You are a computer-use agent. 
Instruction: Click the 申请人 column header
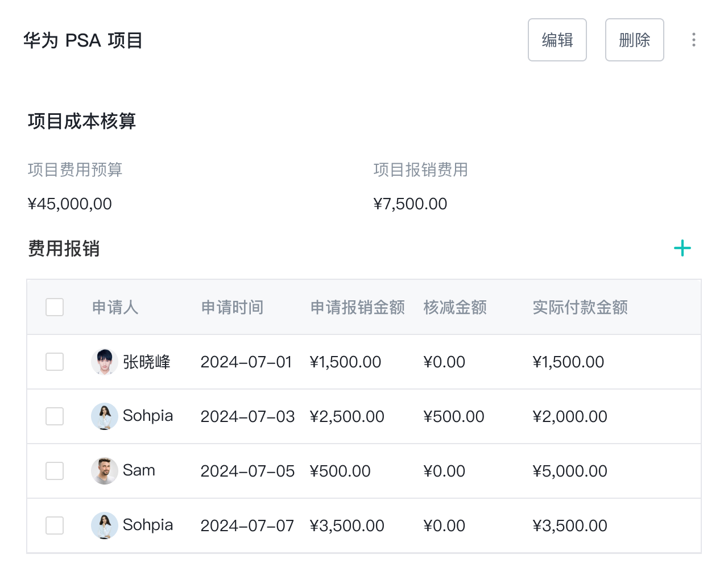(x=115, y=308)
